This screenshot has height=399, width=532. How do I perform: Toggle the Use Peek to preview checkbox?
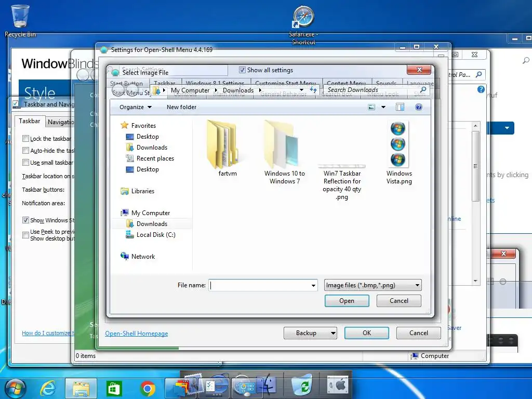(x=25, y=235)
